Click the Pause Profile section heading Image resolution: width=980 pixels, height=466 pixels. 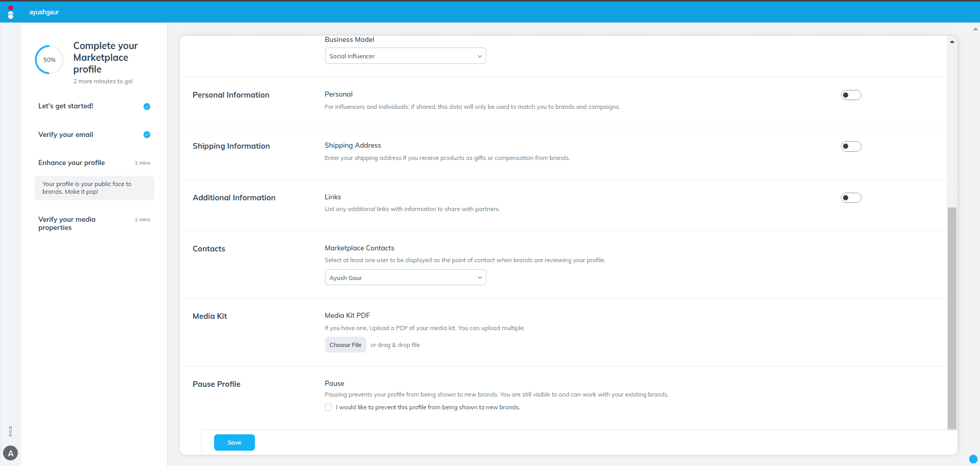coord(217,384)
